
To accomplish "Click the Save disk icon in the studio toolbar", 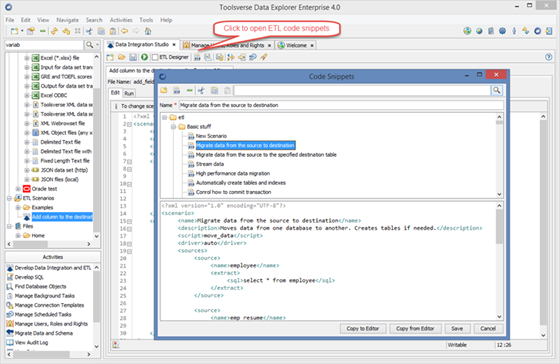I will (133, 57).
